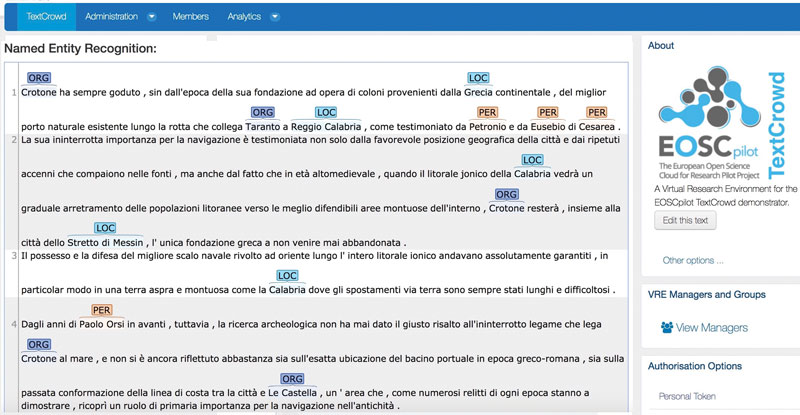The height and width of the screenshot is (415, 800).
Task: Click the entity Reggio Calabria
Action: click(326, 127)
